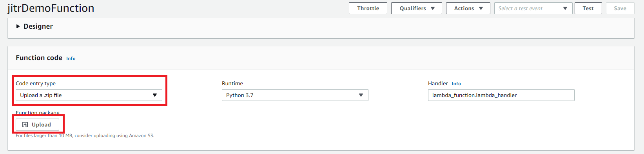Open the 'Select a test event' dropdown

533,8
